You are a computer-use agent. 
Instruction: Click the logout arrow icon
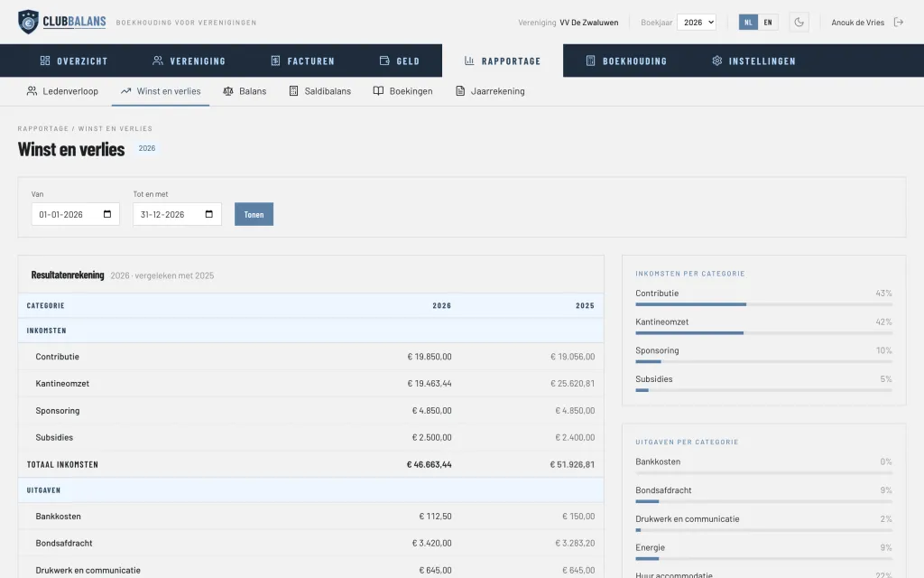[x=899, y=23]
